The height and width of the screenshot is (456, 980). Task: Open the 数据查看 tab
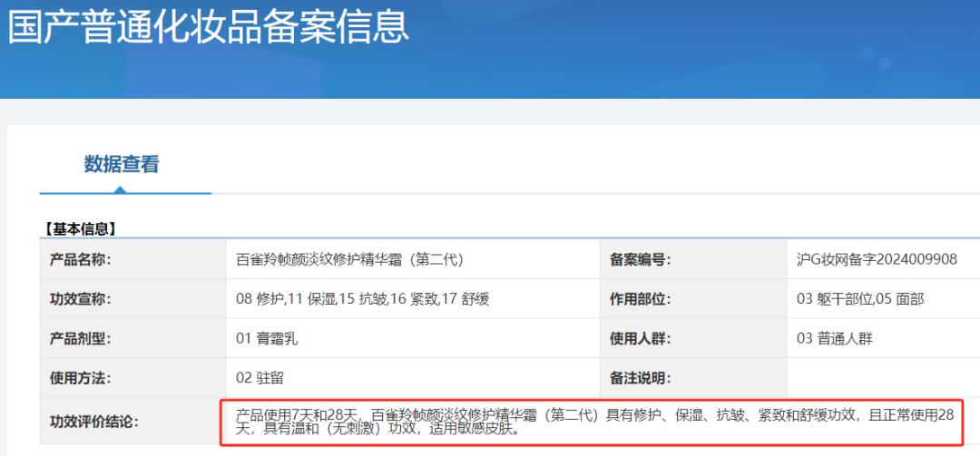[122, 164]
